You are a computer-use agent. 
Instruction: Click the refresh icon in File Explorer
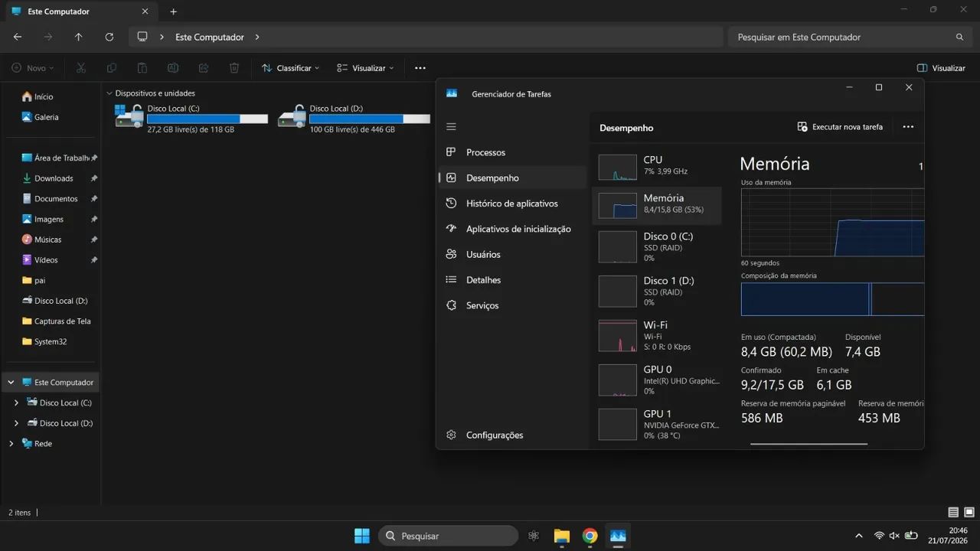pos(109,37)
